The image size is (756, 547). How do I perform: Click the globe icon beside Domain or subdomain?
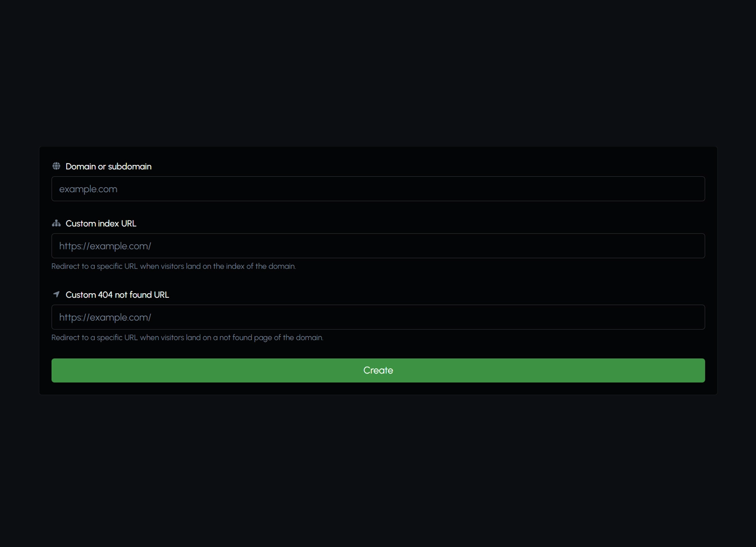[x=56, y=166]
